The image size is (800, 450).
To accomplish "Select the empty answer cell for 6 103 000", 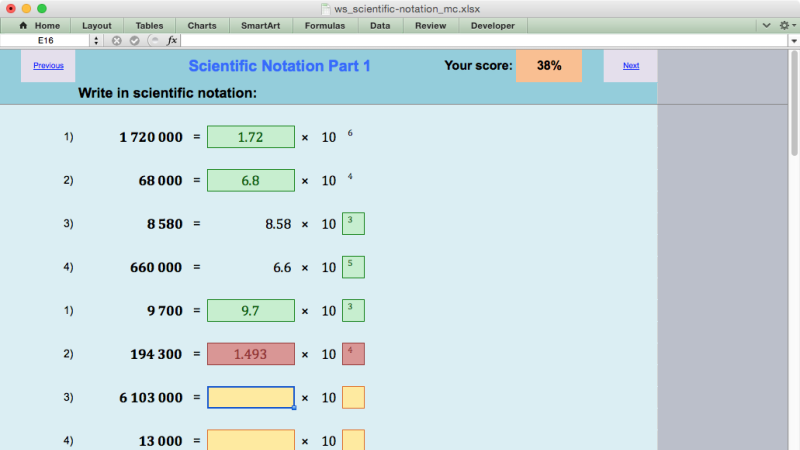I will (x=251, y=397).
